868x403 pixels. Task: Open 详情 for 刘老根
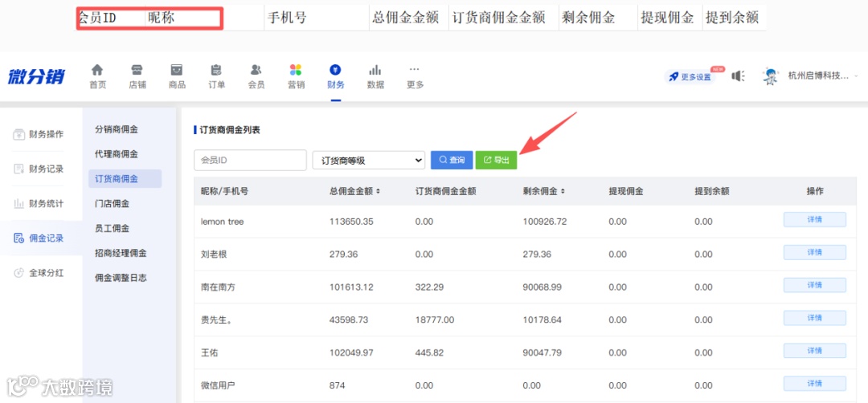click(x=814, y=253)
